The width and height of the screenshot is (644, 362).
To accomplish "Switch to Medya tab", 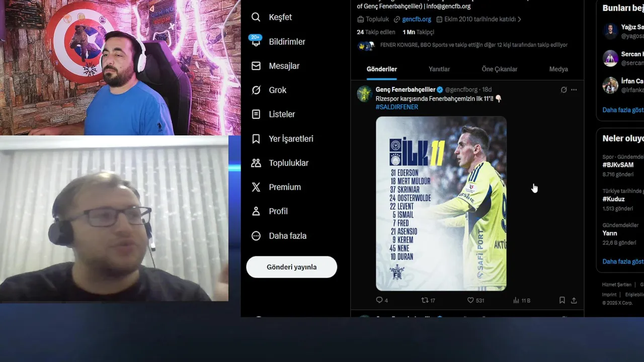I will coord(558,69).
